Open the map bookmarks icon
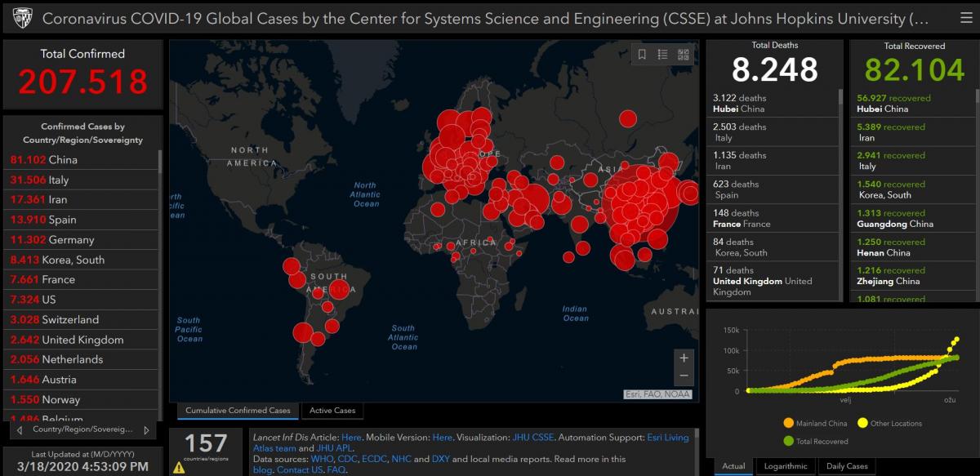Viewport: 980px width, 476px height. pos(642,55)
